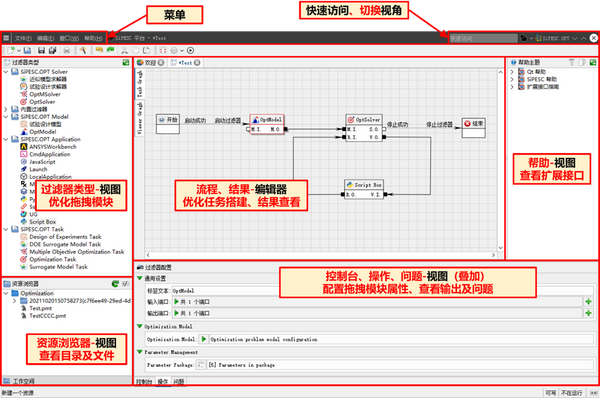Viewport: 600px width, 398px height.
Task: Select ANSYSWorkbench in filter tree
Action: (53, 147)
